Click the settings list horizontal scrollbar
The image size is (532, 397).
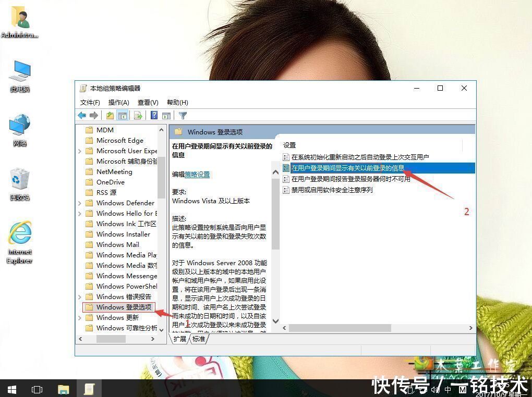[377, 328]
